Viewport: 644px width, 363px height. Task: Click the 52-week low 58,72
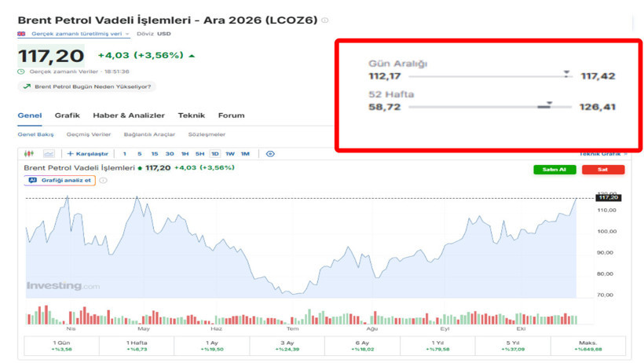pos(384,107)
